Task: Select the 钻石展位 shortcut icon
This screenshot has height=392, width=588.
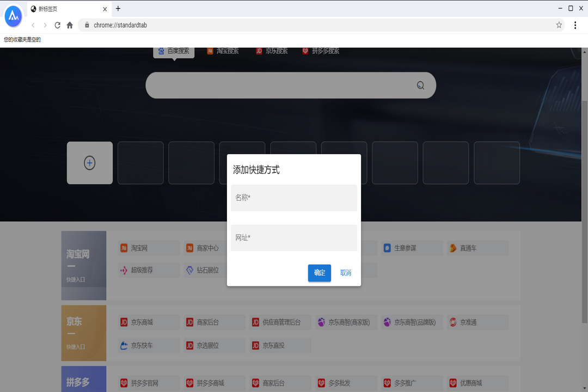Action: pyautogui.click(x=189, y=270)
